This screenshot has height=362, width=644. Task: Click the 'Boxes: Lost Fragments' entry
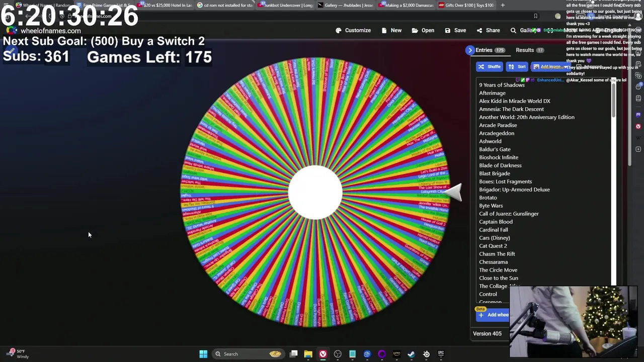point(505,182)
